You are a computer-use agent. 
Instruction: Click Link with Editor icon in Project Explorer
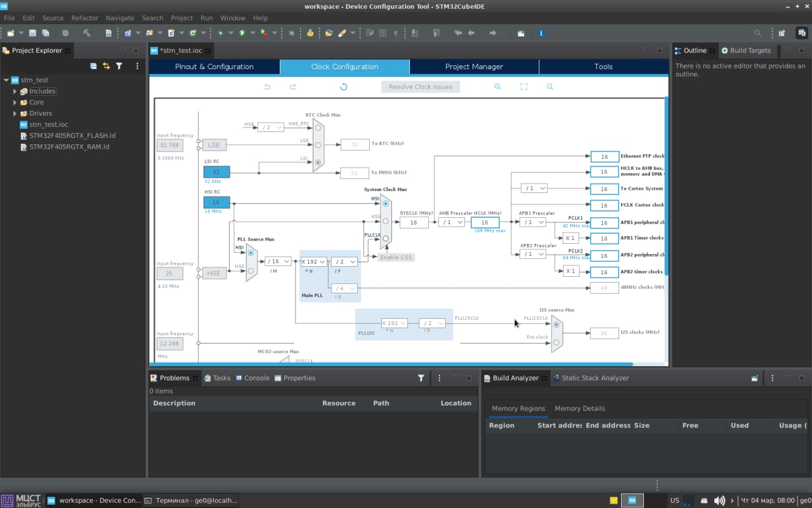(x=106, y=66)
